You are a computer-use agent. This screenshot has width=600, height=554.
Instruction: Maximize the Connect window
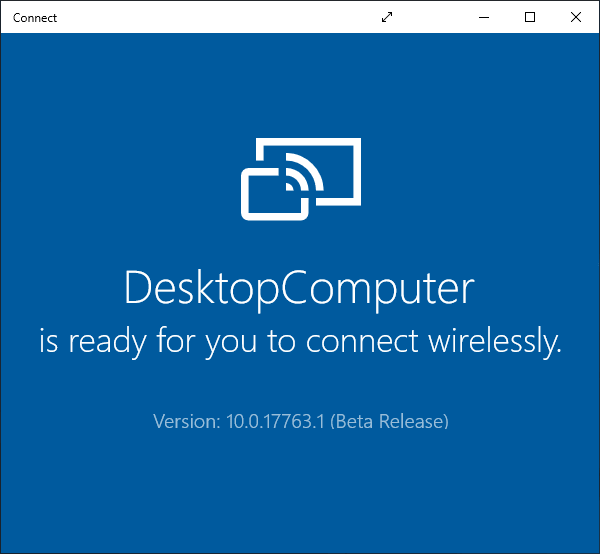530,17
